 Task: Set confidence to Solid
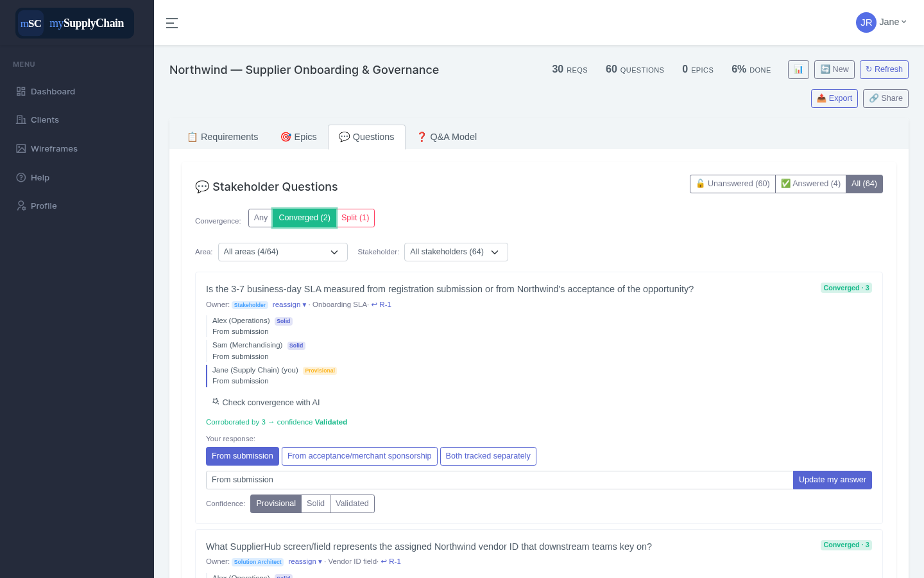click(316, 504)
